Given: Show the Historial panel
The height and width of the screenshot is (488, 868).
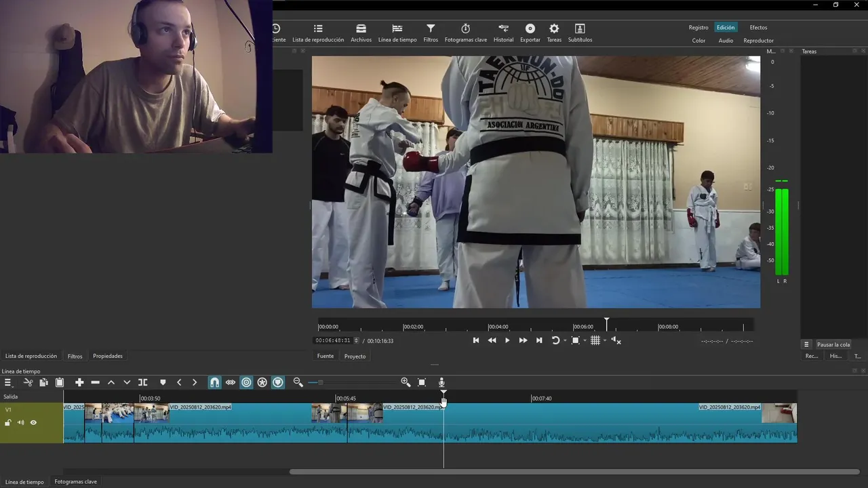Looking at the screenshot, I should coord(503,33).
